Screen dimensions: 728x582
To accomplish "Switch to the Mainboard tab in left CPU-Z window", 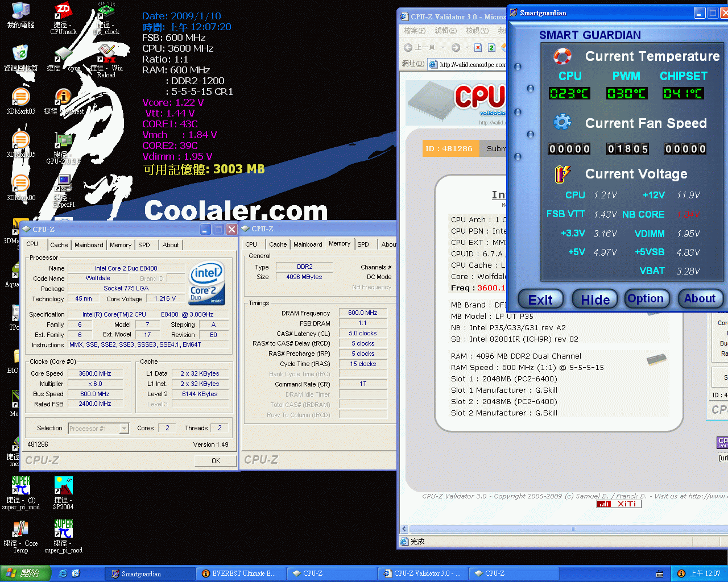I will coord(89,245).
